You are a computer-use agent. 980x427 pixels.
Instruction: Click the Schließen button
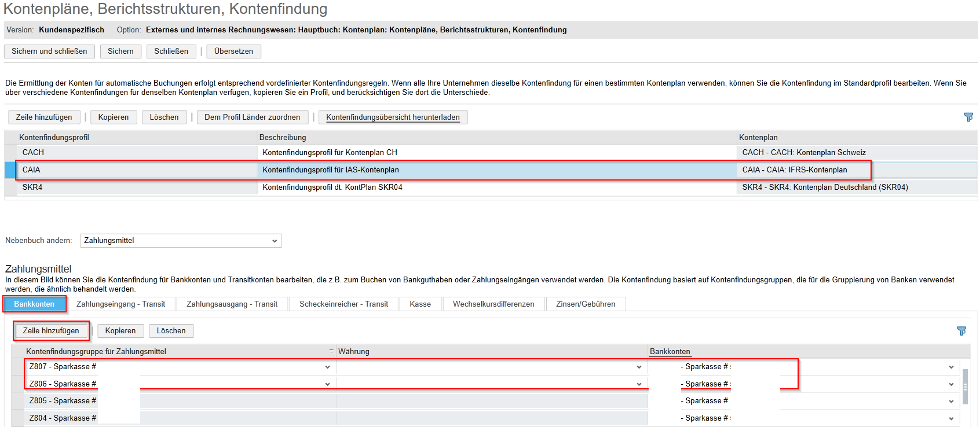pyautogui.click(x=171, y=51)
